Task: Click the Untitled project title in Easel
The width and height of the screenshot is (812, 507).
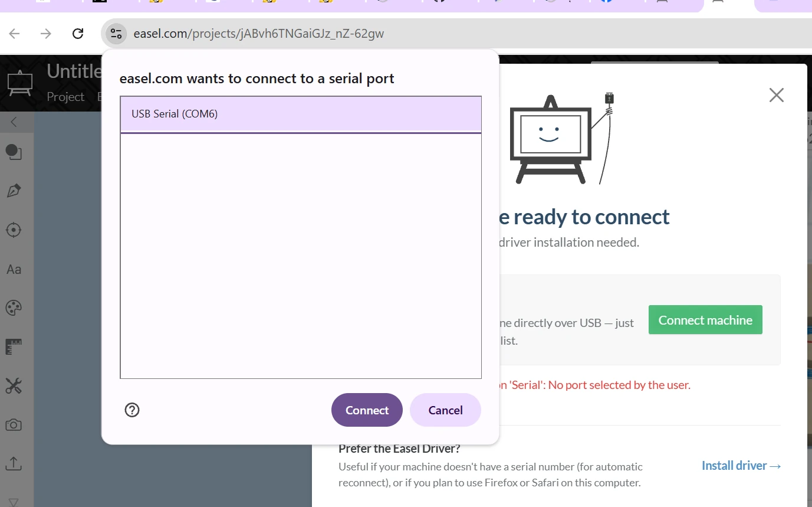Action: (74, 71)
